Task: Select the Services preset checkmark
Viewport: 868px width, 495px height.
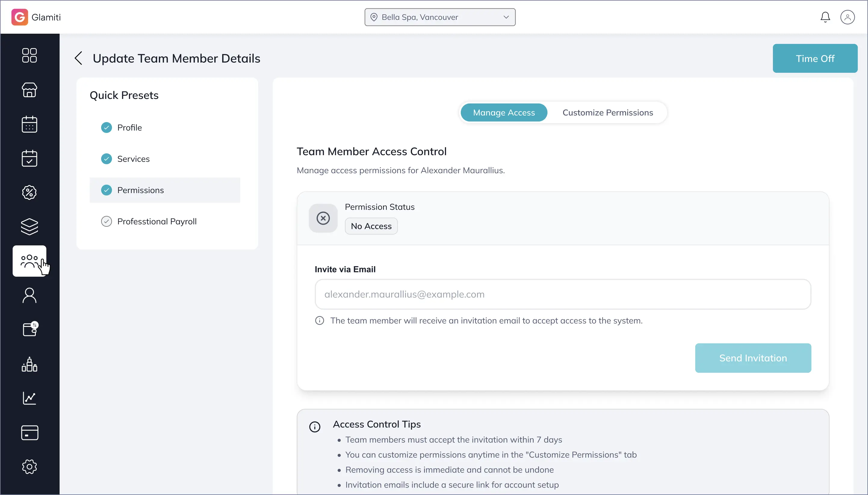Action: click(107, 159)
